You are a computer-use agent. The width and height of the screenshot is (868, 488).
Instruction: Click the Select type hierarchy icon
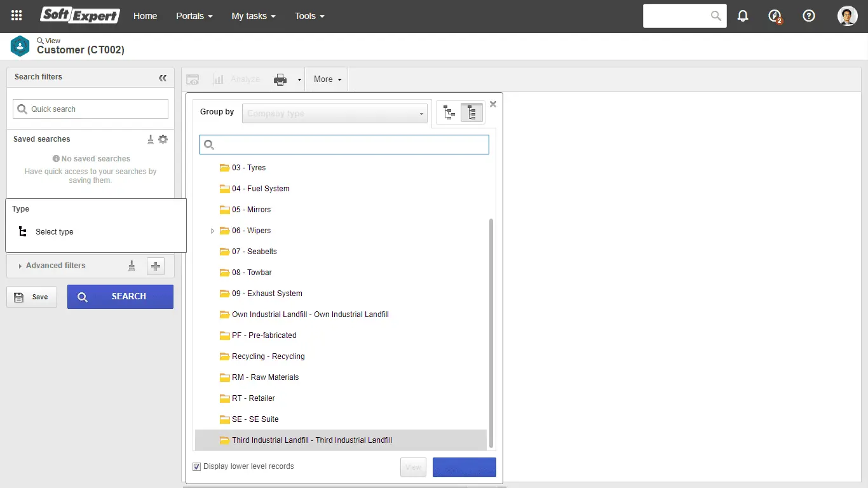(22, 231)
